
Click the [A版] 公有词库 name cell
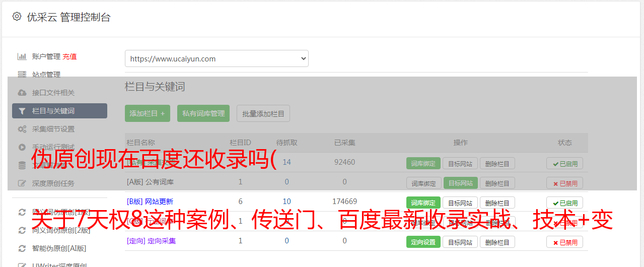pyautogui.click(x=150, y=182)
